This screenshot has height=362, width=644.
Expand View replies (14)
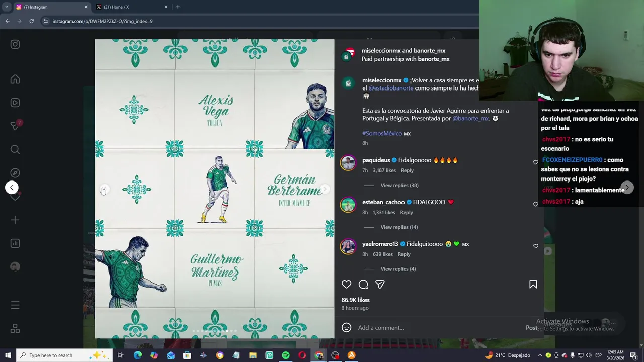click(x=399, y=227)
